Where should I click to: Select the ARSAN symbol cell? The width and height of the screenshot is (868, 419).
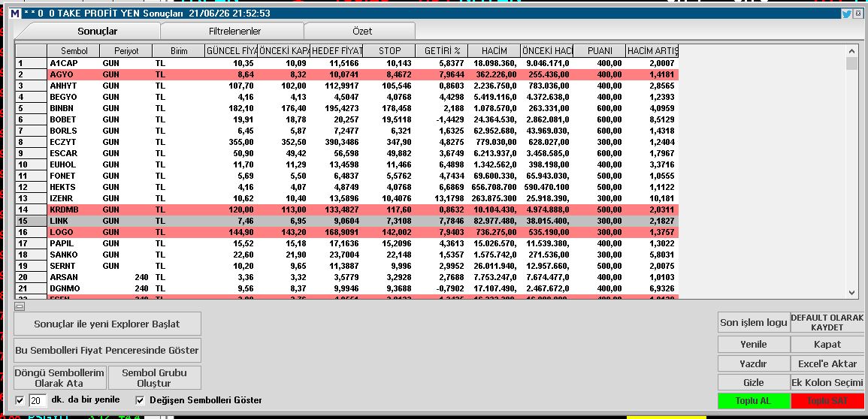coord(74,278)
